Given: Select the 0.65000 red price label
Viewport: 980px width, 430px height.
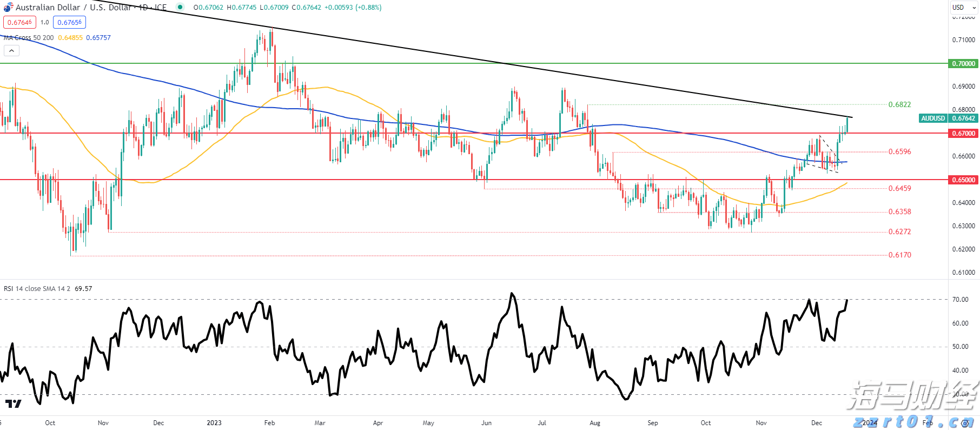Looking at the screenshot, I should pyautogui.click(x=963, y=180).
